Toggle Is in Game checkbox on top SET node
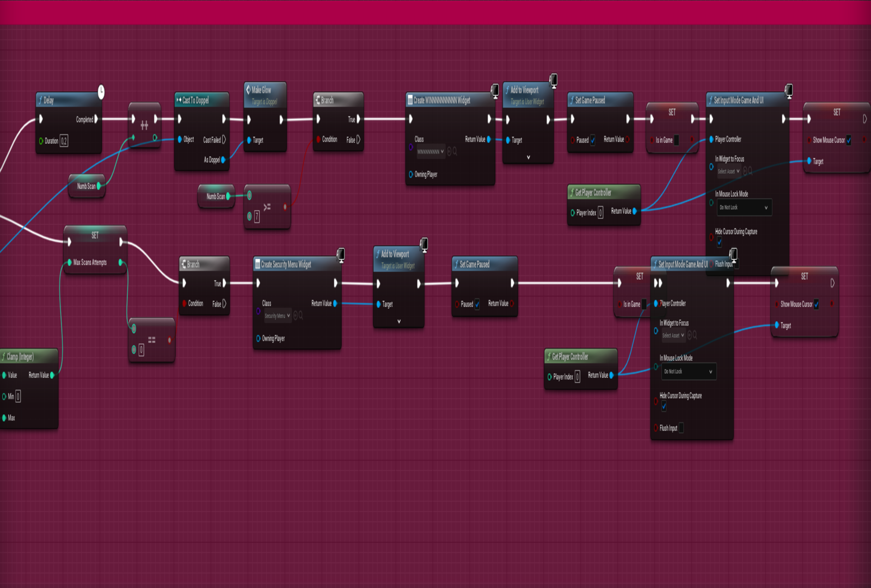The image size is (871, 588). tap(677, 140)
